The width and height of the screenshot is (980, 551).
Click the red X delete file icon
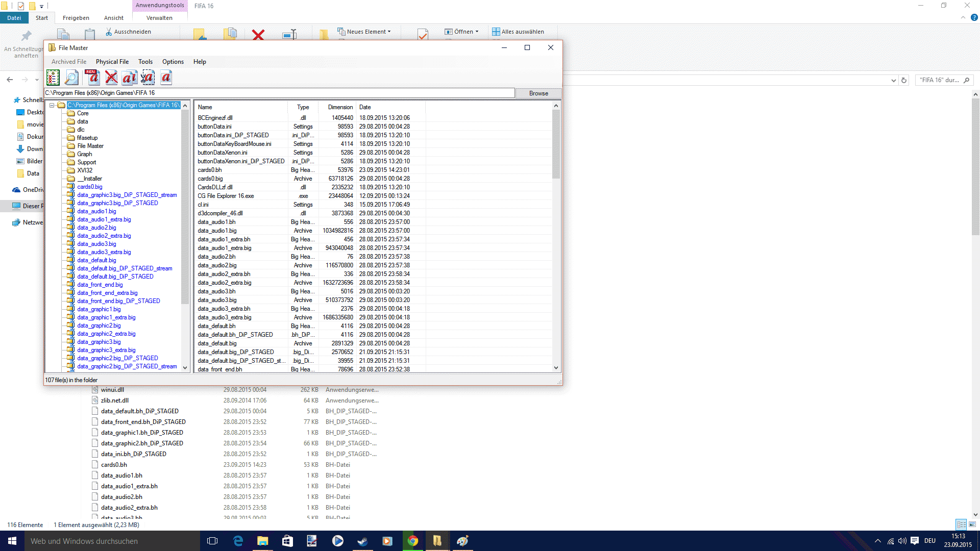click(111, 78)
